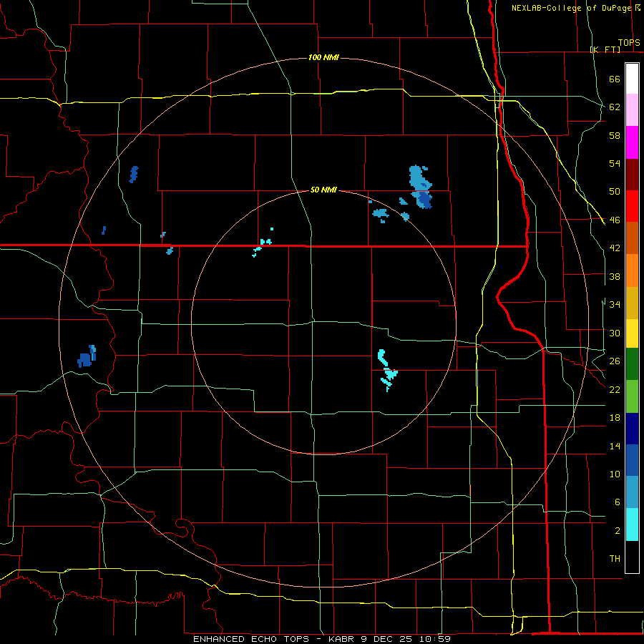Click the largest blue echo northeast of the 50 NMI ring

(421, 187)
